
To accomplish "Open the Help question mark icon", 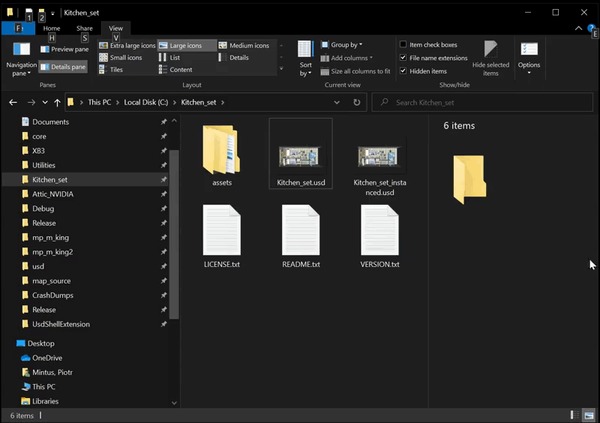I will (x=592, y=28).
